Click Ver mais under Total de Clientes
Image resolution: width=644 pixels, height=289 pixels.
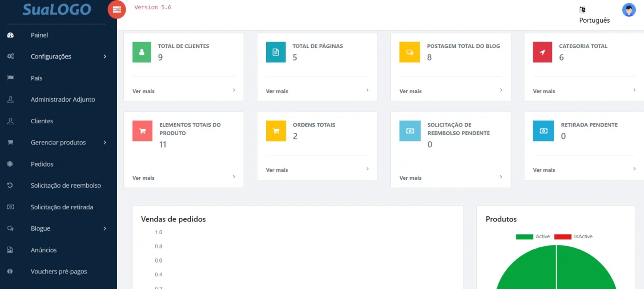click(144, 91)
